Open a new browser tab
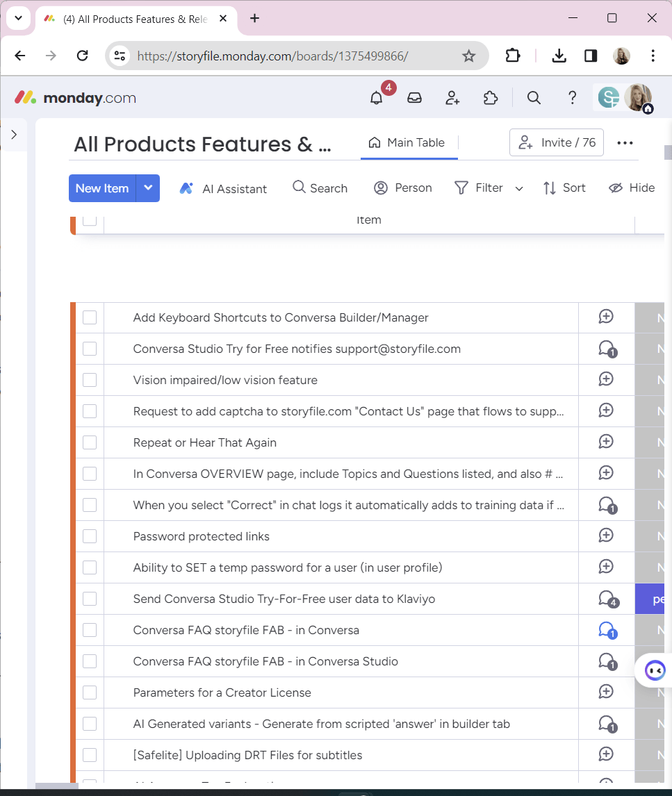The image size is (672, 796). (255, 18)
